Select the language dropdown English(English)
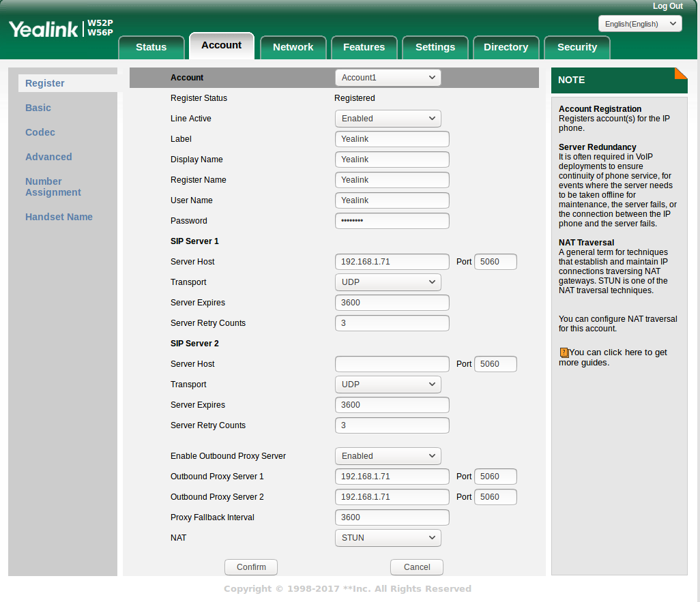700x602 pixels. [639, 24]
